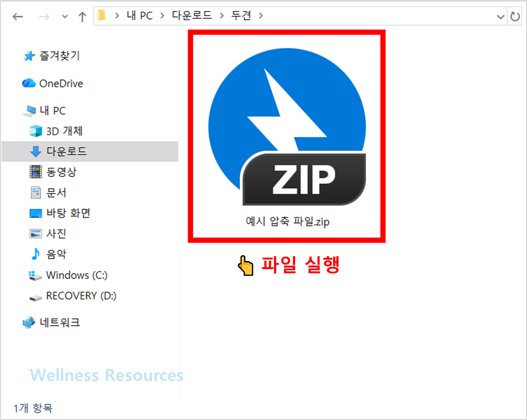Expand chevron between 다운로드 and 두견

tap(221, 16)
